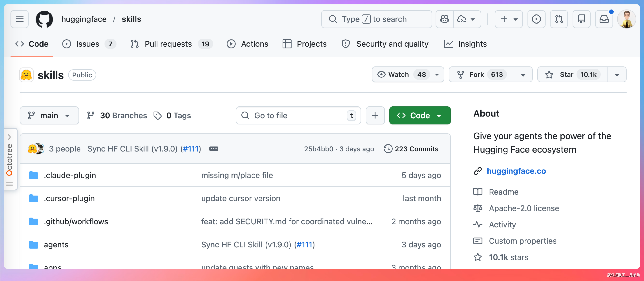View the 223 Commits history
This screenshot has height=281, width=644.
coord(411,149)
